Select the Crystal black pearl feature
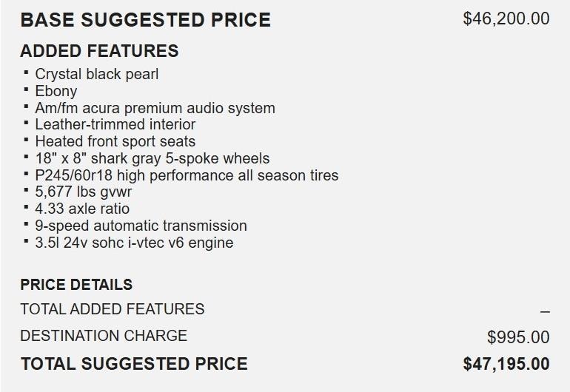 [96, 74]
